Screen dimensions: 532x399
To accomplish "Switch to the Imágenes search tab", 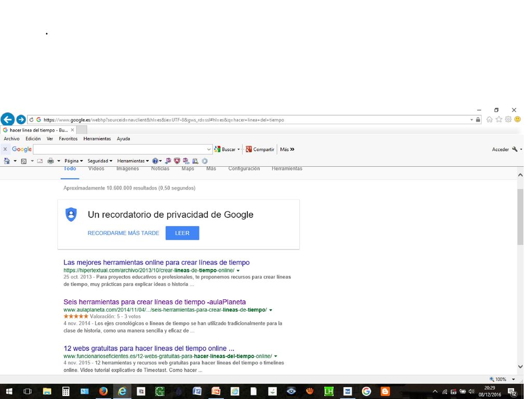I will (x=128, y=169).
